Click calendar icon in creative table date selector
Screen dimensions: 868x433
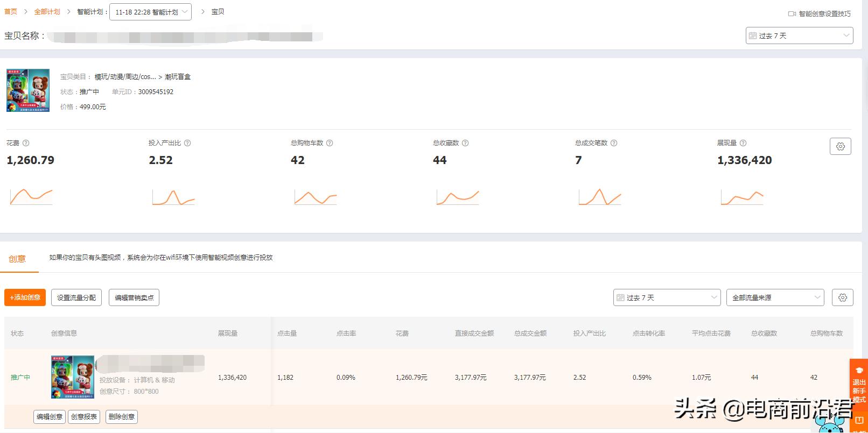pyautogui.click(x=620, y=297)
